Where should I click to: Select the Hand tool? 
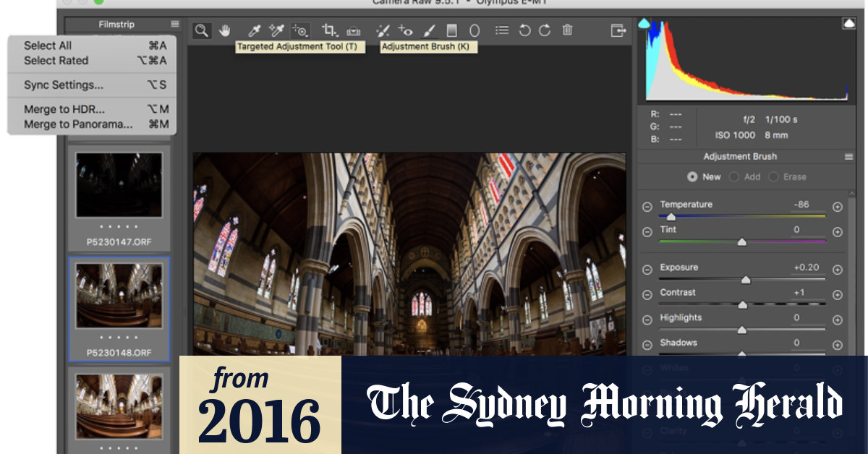tap(224, 30)
